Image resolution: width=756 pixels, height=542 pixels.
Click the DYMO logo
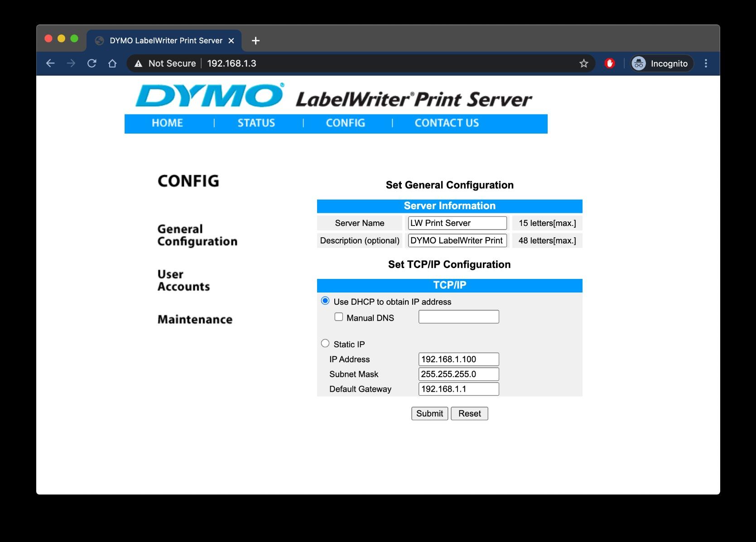point(210,95)
